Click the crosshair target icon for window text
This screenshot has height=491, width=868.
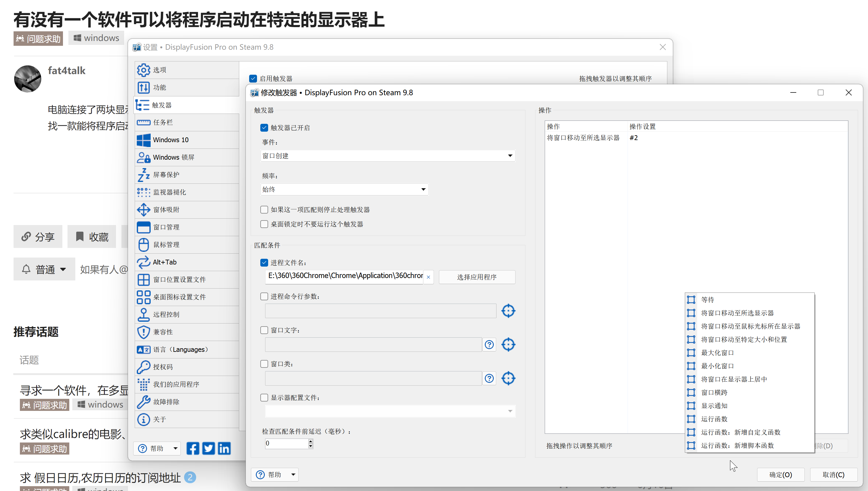tap(508, 345)
